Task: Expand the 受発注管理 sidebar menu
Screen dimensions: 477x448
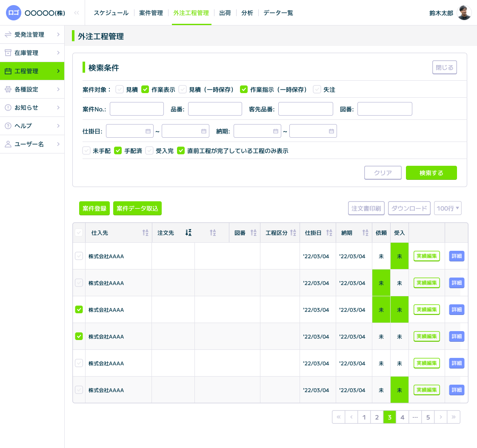Action: 32,34
